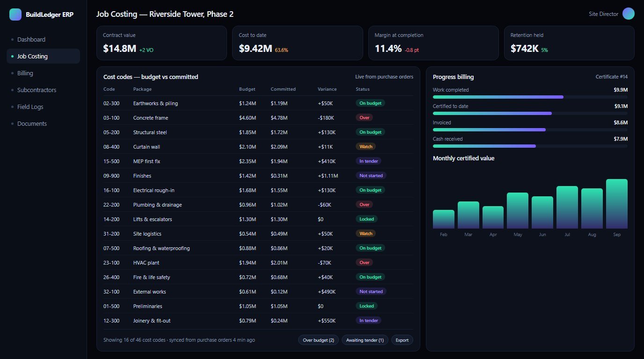Viewport: 644px width, 359px height.
Task: Click the +$1.11M variance for Finishes
Action: tap(328, 176)
